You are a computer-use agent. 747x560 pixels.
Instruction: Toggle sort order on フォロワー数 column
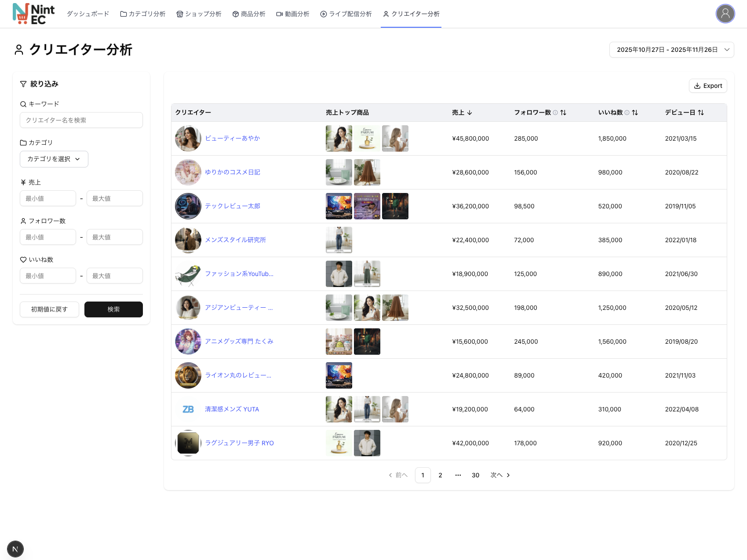[x=563, y=113]
